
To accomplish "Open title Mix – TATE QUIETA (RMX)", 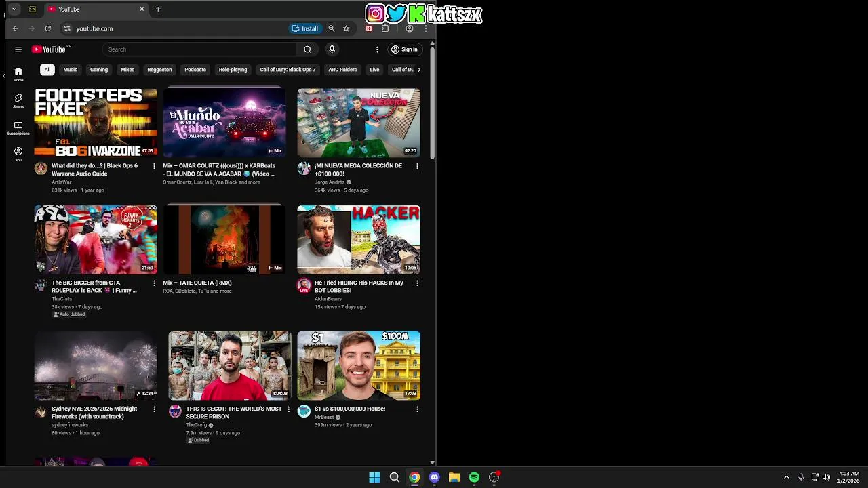I will pyautogui.click(x=197, y=283).
